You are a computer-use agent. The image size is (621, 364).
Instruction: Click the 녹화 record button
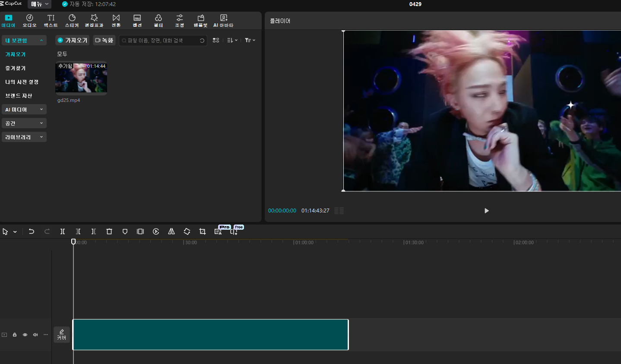[104, 40]
